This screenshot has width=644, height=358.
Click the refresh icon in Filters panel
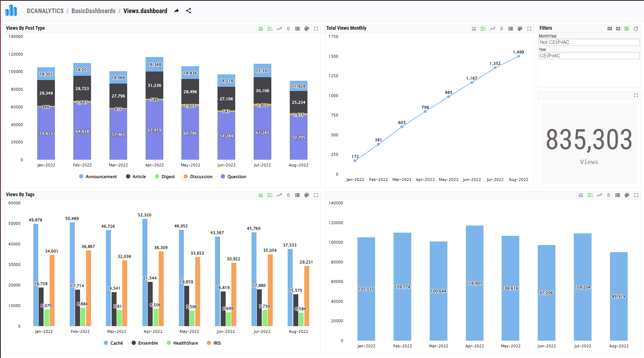click(x=636, y=29)
